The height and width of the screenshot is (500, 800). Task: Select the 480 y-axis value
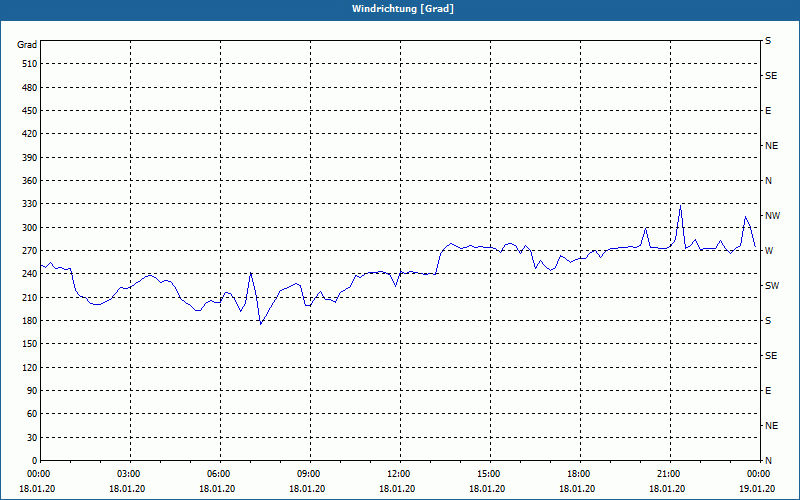30,88
